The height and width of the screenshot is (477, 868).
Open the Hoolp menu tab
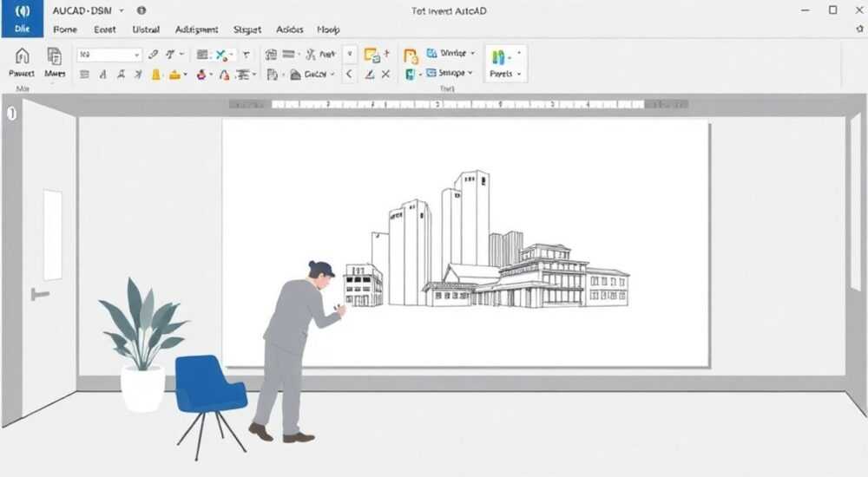(328, 29)
